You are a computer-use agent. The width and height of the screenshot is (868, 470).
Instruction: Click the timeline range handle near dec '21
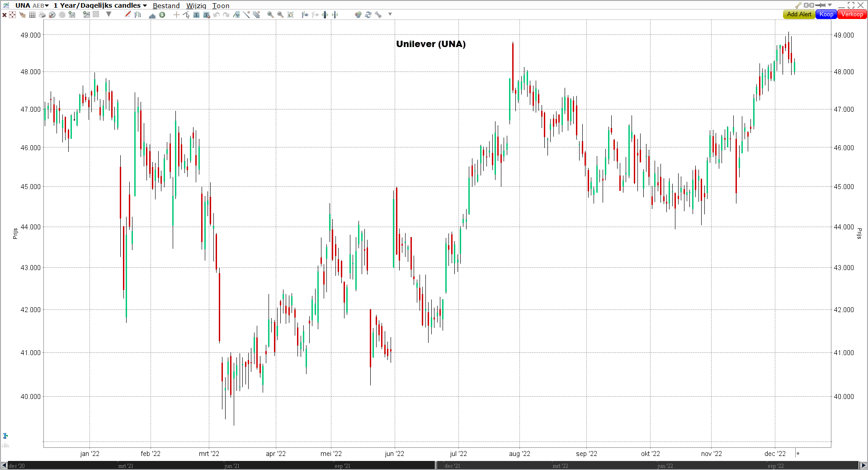pyautogui.click(x=436, y=465)
